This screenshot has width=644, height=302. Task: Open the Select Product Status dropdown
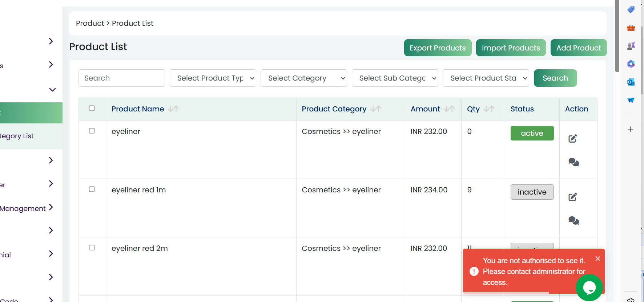[x=486, y=78]
